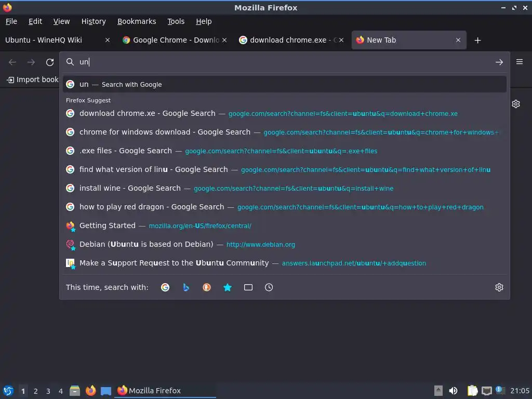Screen dimensions: 532x399
Task: Search this time with Google icon
Action: tap(165, 287)
